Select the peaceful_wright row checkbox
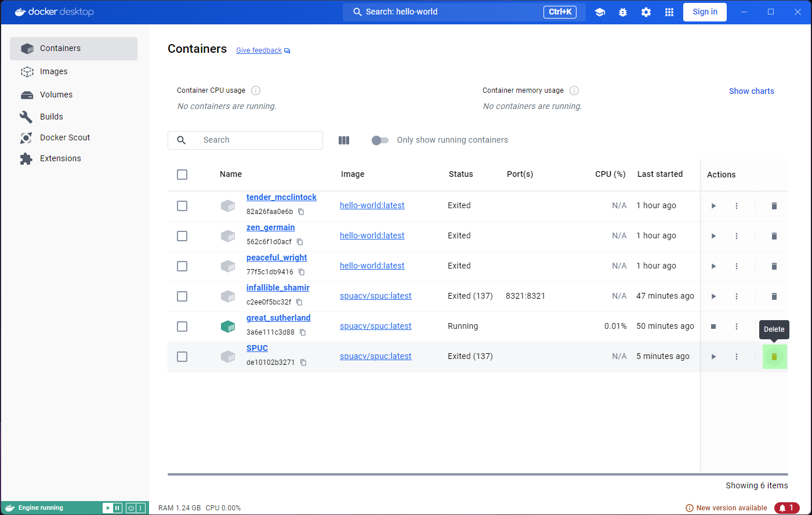 [x=182, y=266]
